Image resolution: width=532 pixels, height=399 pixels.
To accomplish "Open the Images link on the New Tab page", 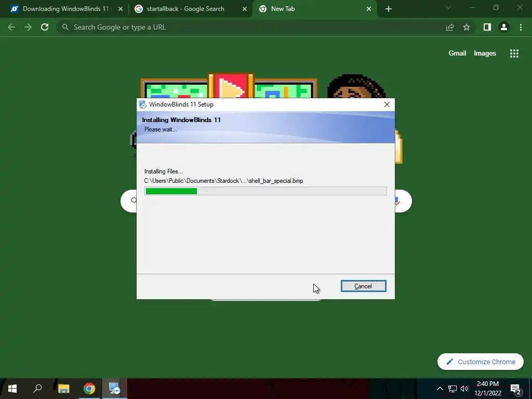I will (485, 54).
